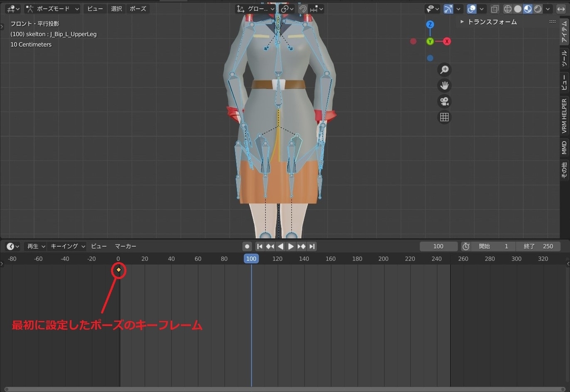Open the editor type dropdown in the 3D viewport

[12, 9]
